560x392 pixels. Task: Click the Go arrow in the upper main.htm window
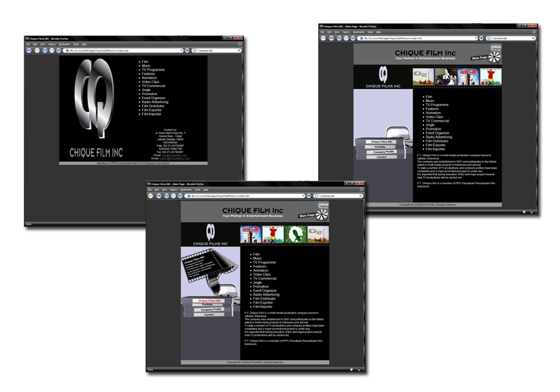coord(481,38)
